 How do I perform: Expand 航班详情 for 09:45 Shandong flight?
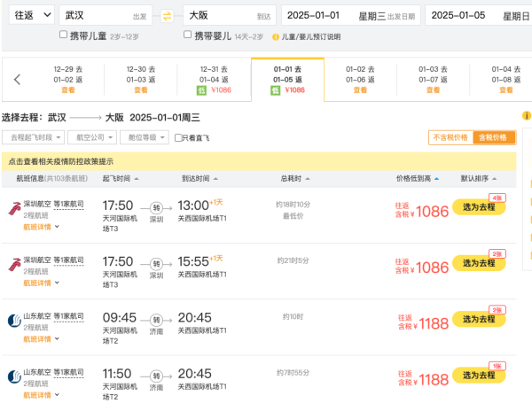coord(41,339)
